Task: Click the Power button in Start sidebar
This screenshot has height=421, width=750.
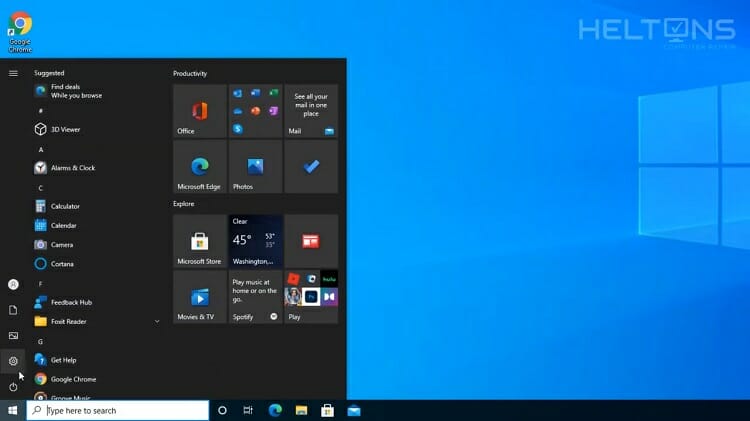Action: (x=13, y=387)
